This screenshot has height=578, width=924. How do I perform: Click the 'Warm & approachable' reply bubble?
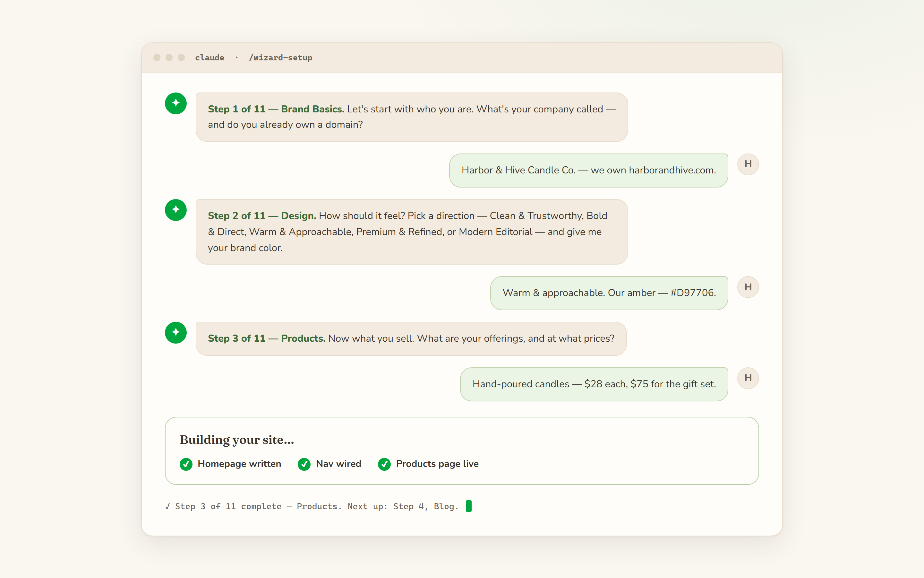pyautogui.click(x=609, y=293)
